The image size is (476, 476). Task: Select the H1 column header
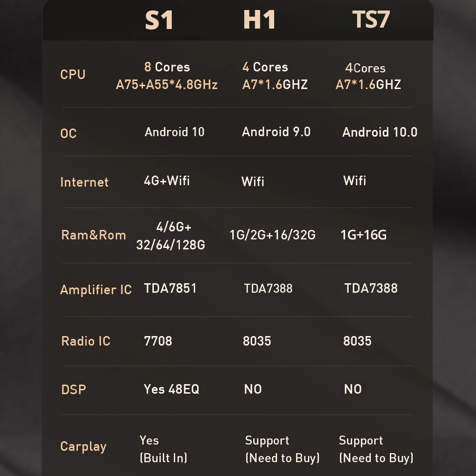[259, 20]
